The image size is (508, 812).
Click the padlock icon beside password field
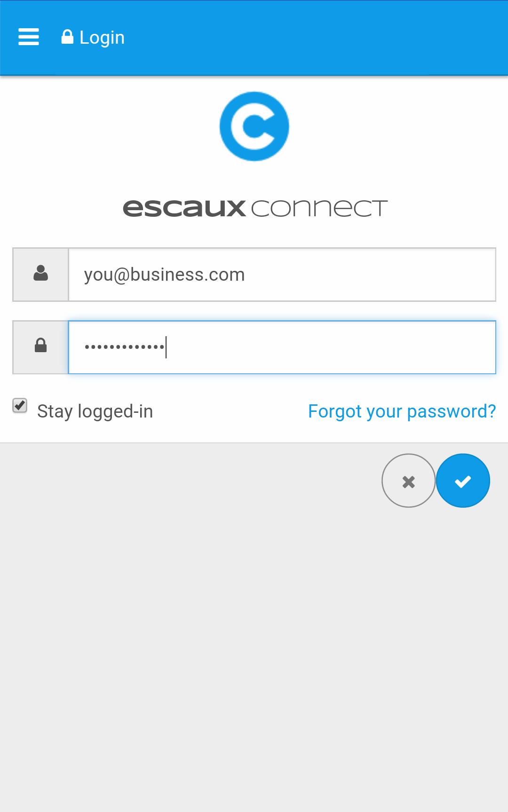[x=40, y=346]
